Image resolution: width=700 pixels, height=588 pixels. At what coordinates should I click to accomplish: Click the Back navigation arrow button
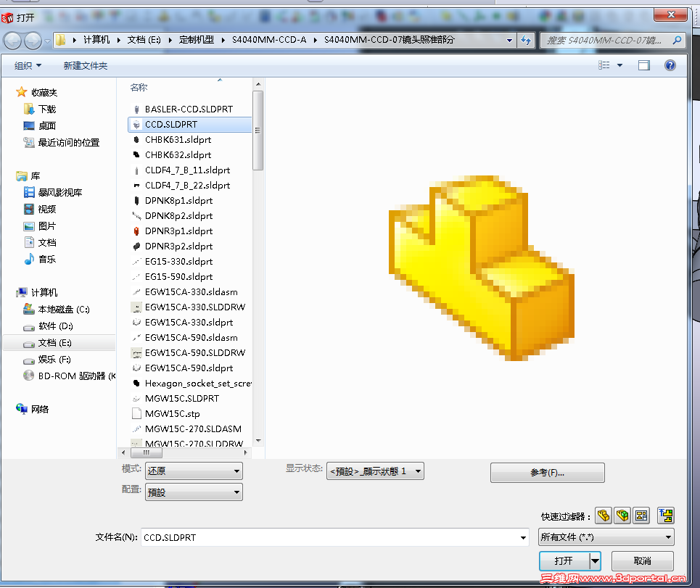(12, 41)
